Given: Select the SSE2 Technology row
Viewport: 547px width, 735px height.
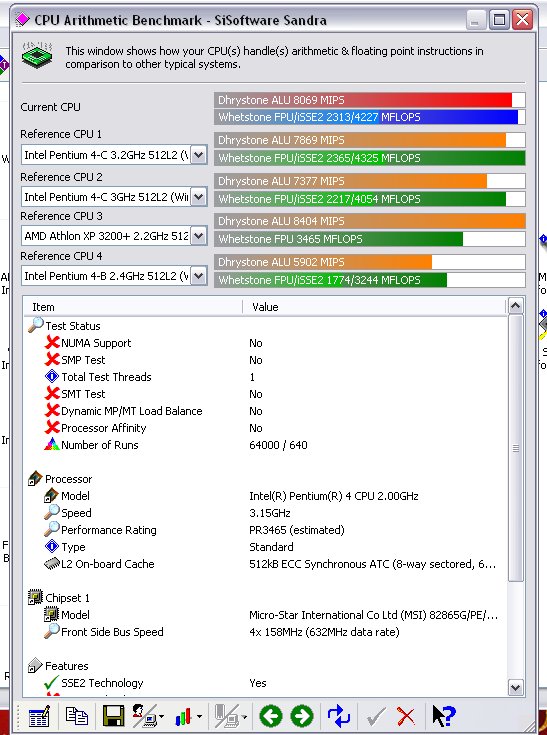Looking at the screenshot, I should point(266,683).
